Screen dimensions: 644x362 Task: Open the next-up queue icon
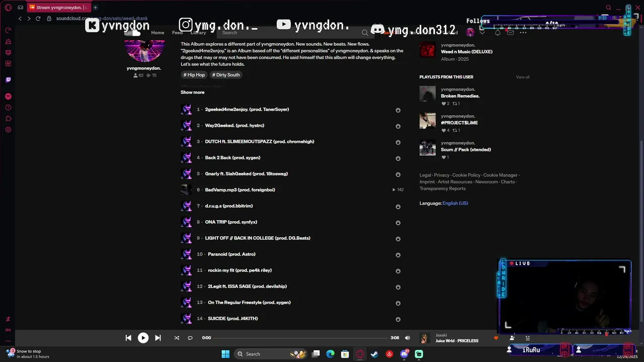tap(527, 338)
